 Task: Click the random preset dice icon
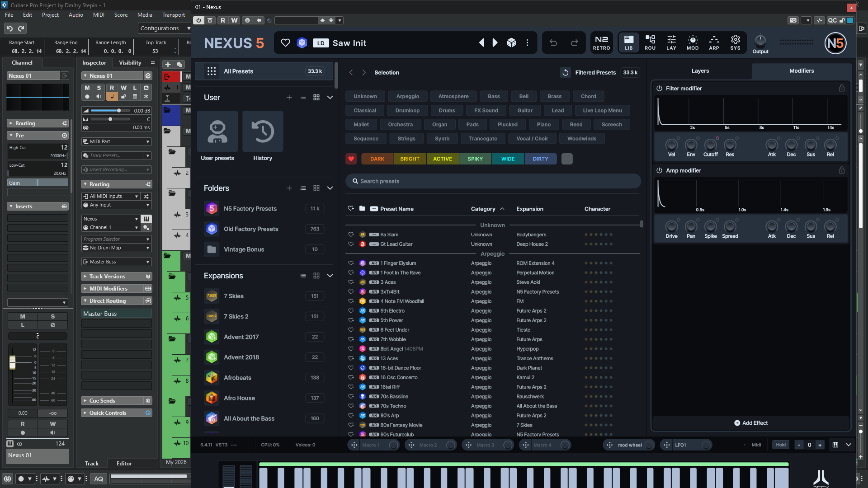click(511, 43)
